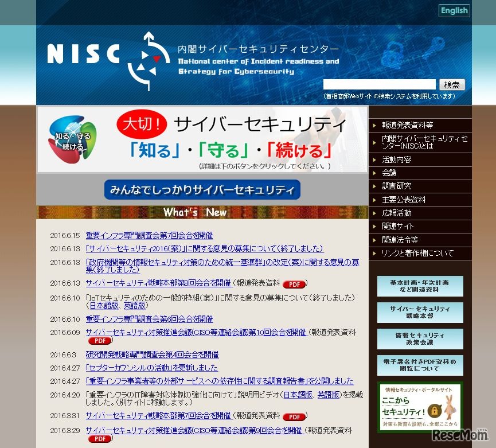This screenshot has height=448, width=496.
Task: Open 関連サイト menu item
Action: pos(420,227)
